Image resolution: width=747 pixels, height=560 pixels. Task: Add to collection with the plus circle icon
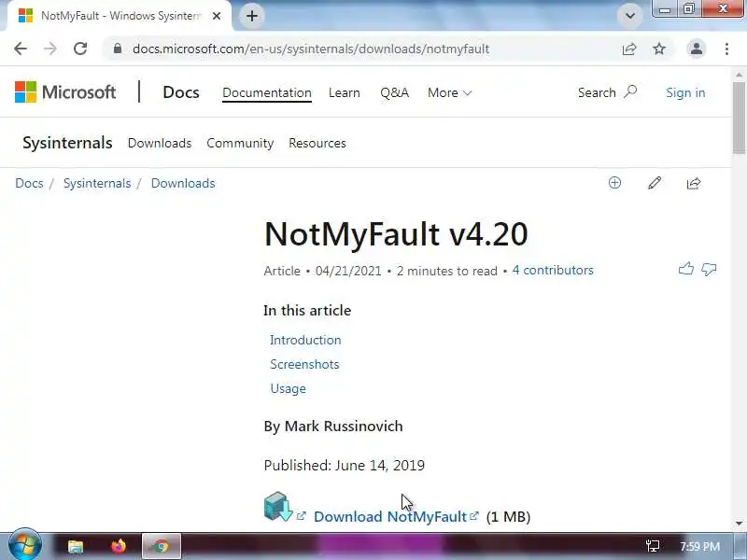pyautogui.click(x=615, y=183)
